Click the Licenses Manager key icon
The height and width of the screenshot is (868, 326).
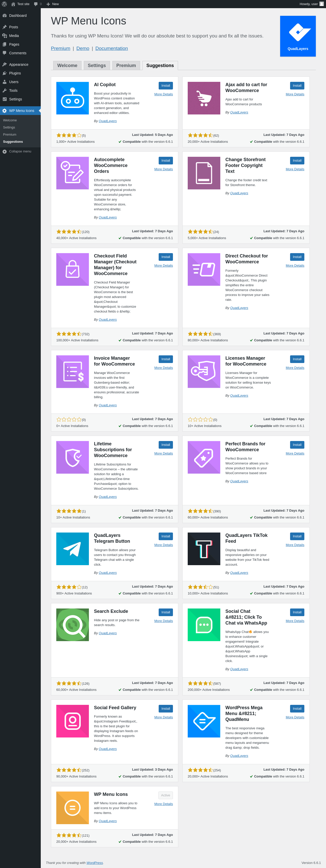click(x=204, y=372)
